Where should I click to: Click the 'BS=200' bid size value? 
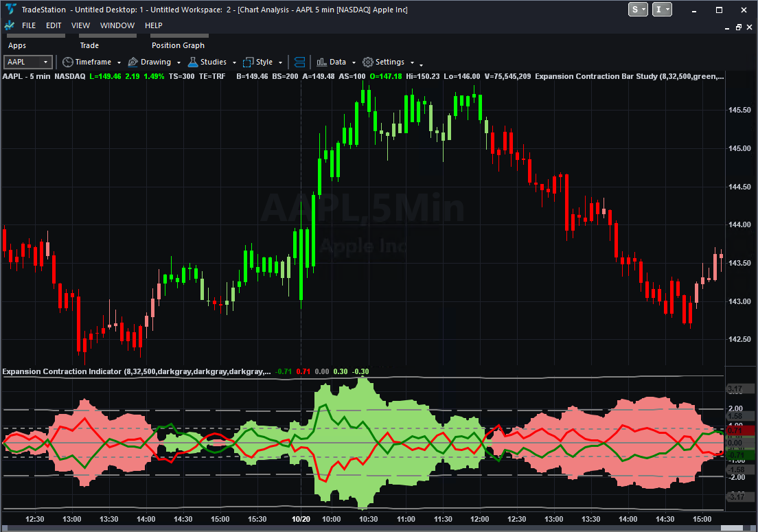285,76
